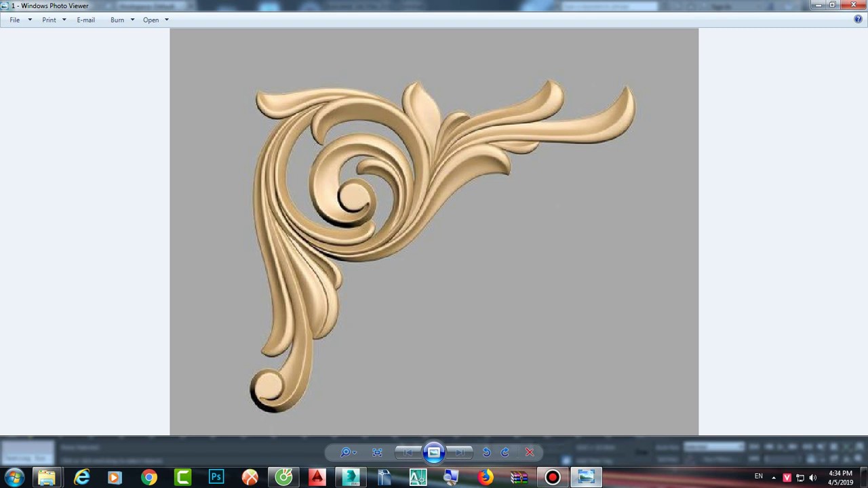Click the EN language indicator
This screenshot has width=868, height=488.
click(759, 476)
